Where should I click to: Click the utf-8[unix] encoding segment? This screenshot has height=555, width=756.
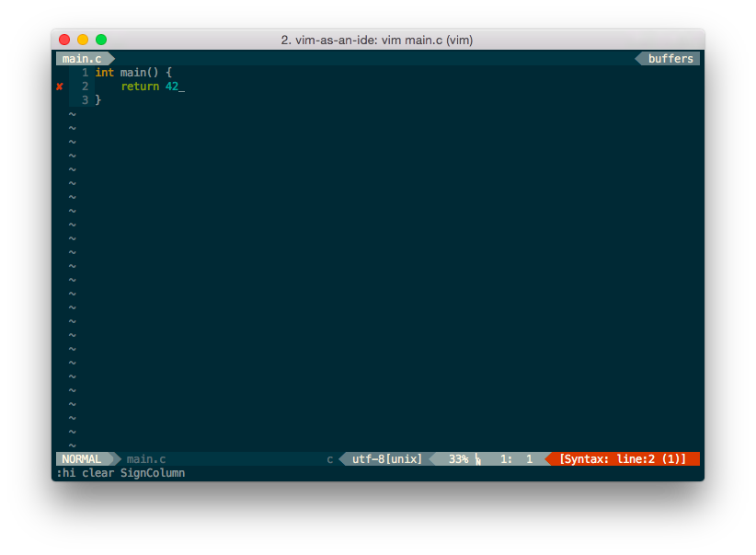[x=386, y=459]
